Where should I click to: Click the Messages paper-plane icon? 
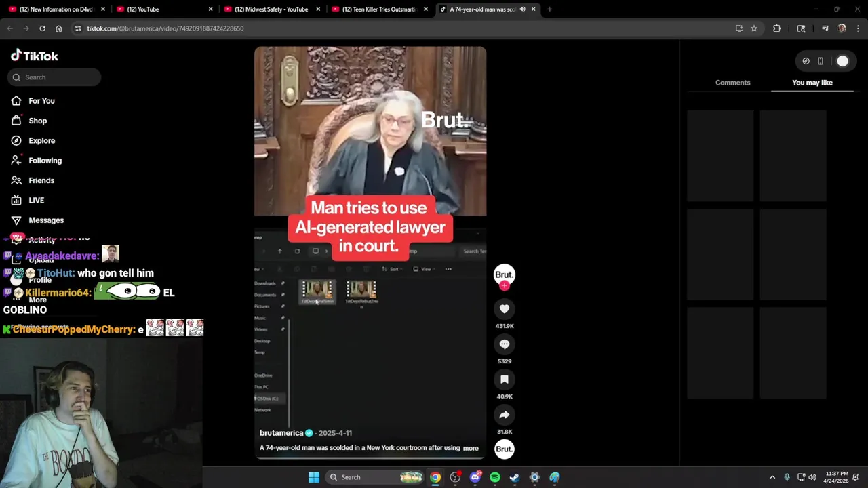16,220
